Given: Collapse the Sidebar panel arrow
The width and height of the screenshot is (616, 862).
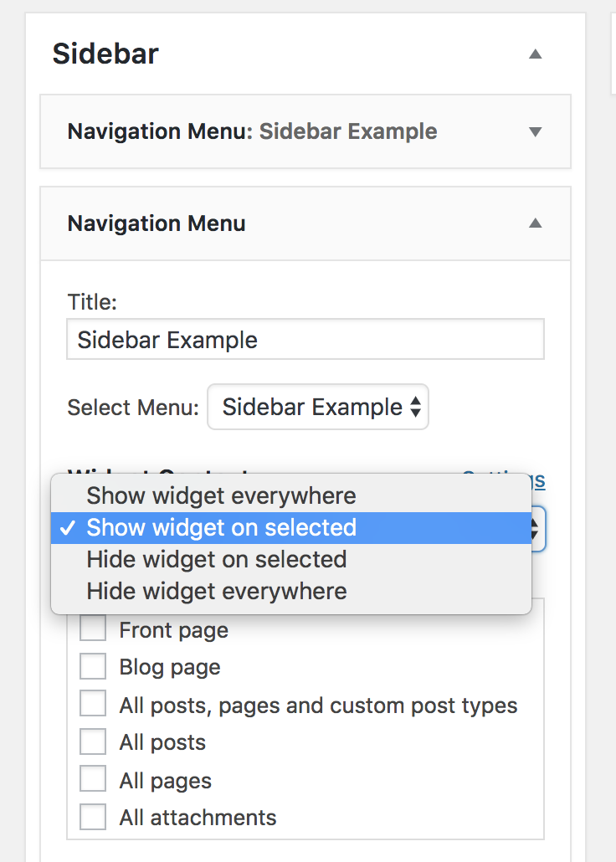Looking at the screenshot, I should pos(535,54).
